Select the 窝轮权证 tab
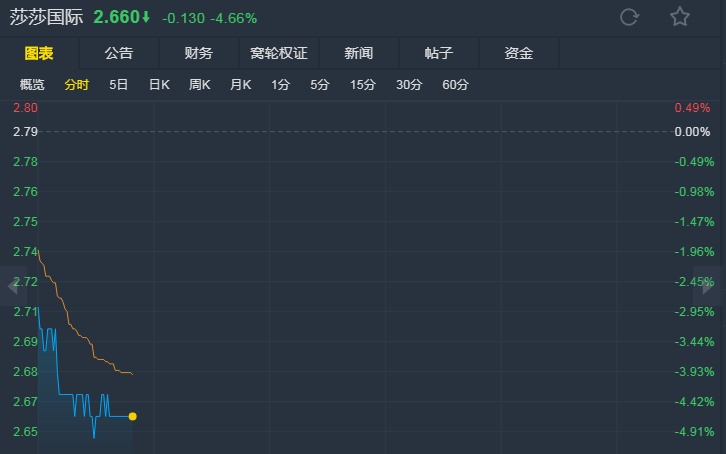Screen dimensions: 726x454 [278, 53]
